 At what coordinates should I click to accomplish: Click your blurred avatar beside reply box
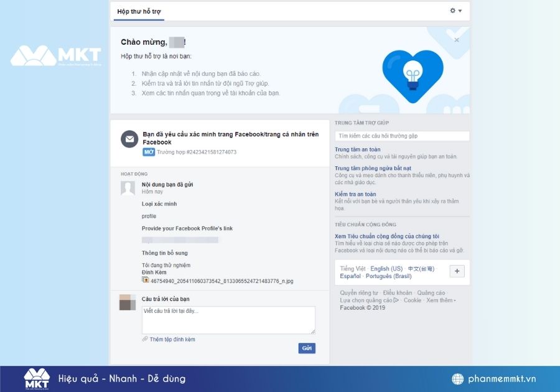click(x=128, y=302)
